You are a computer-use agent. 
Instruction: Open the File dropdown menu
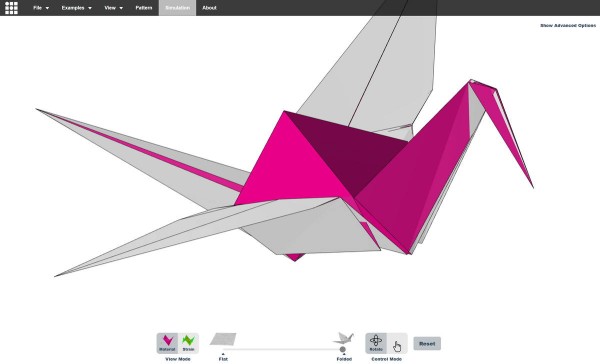coord(41,8)
